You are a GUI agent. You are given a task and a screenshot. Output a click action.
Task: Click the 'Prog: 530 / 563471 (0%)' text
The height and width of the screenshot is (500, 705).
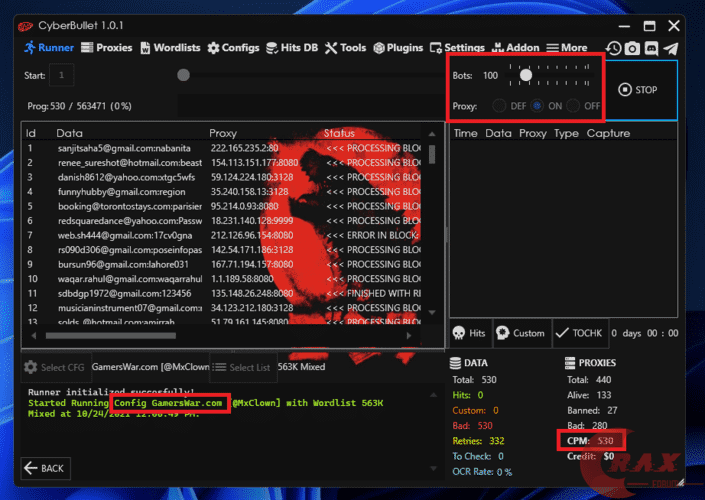[x=79, y=106]
